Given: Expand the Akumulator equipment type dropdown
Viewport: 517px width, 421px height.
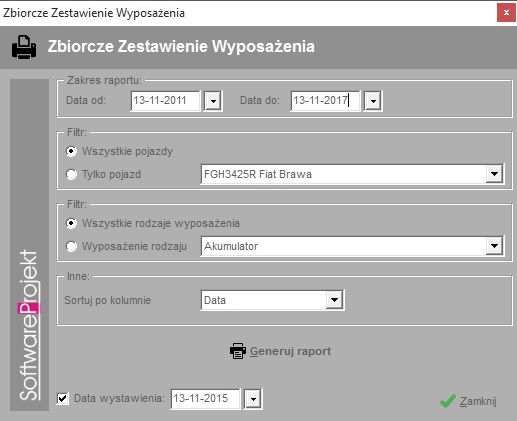Looking at the screenshot, I should click(494, 246).
